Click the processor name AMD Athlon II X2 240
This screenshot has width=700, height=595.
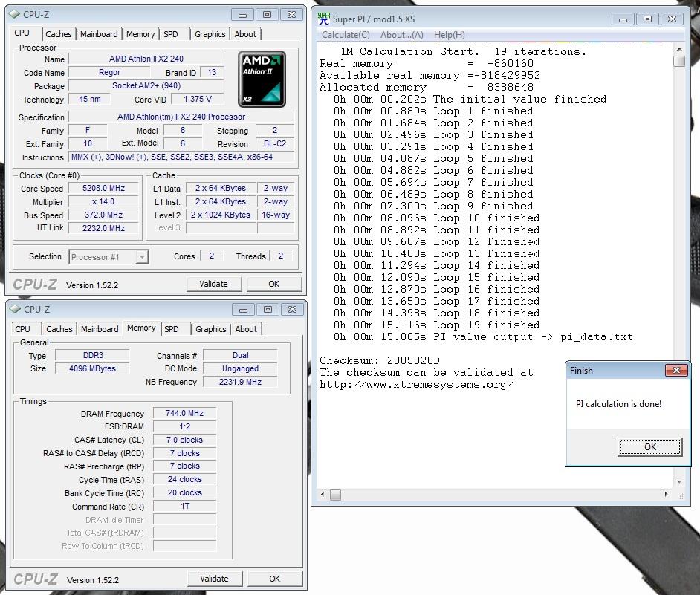pos(146,59)
